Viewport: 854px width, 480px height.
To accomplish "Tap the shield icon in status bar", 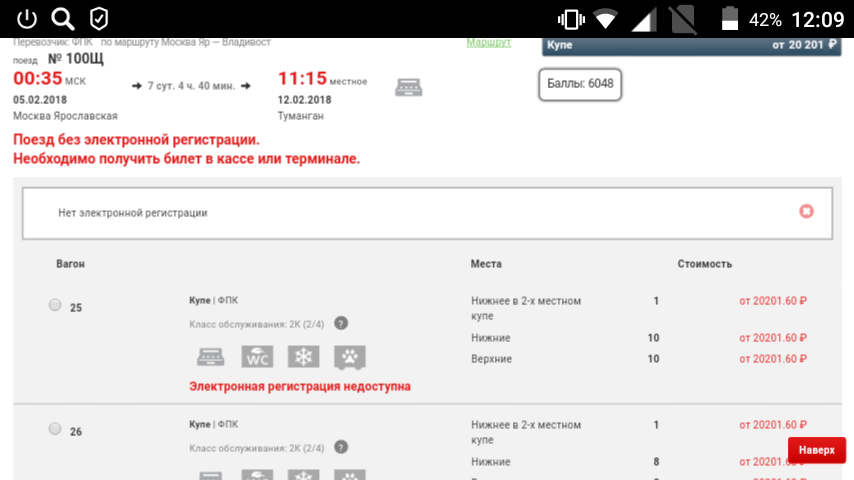I will pos(98,19).
